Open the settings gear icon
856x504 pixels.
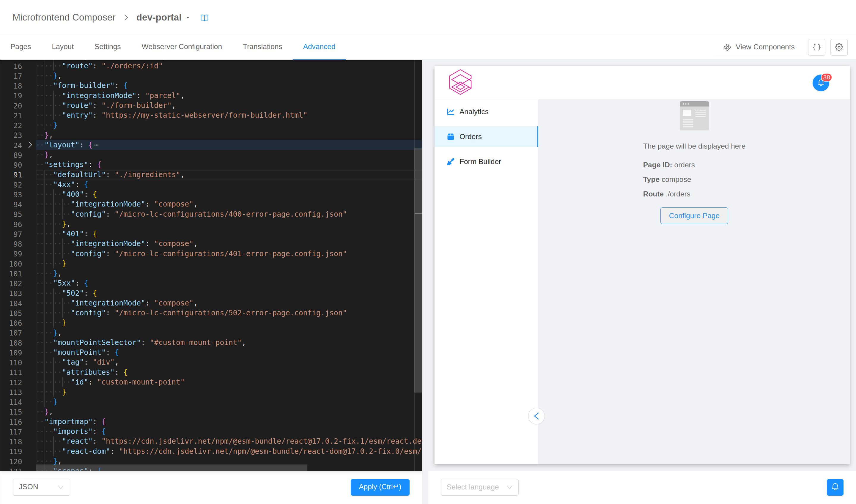(839, 47)
